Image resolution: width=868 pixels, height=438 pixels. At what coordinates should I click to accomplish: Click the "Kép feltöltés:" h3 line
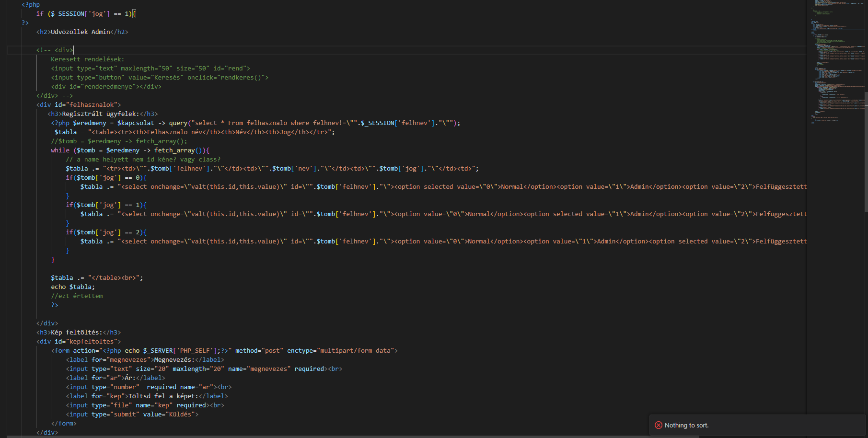click(x=79, y=333)
